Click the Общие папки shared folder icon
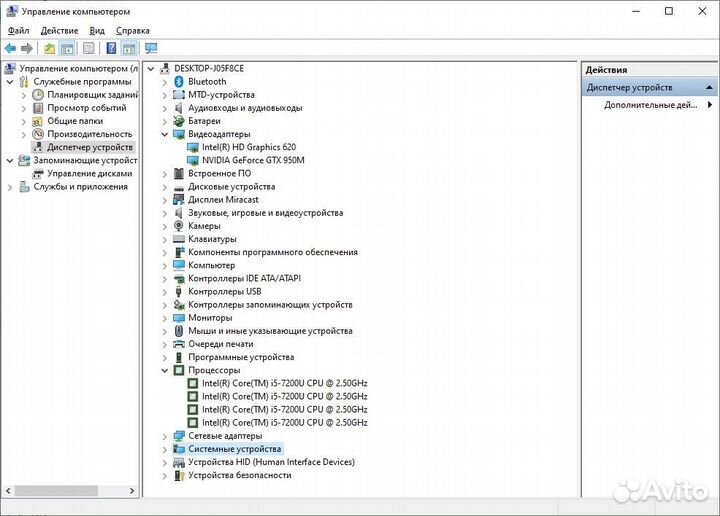This screenshot has height=516, width=720. 38,121
